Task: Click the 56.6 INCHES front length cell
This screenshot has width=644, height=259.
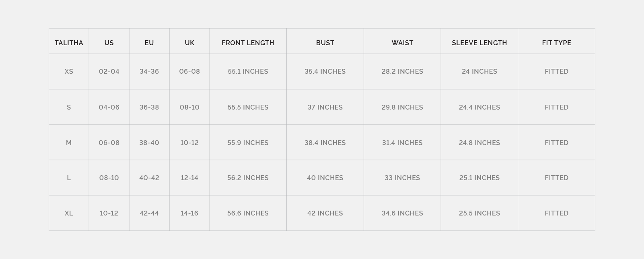Action: point(248,213)
